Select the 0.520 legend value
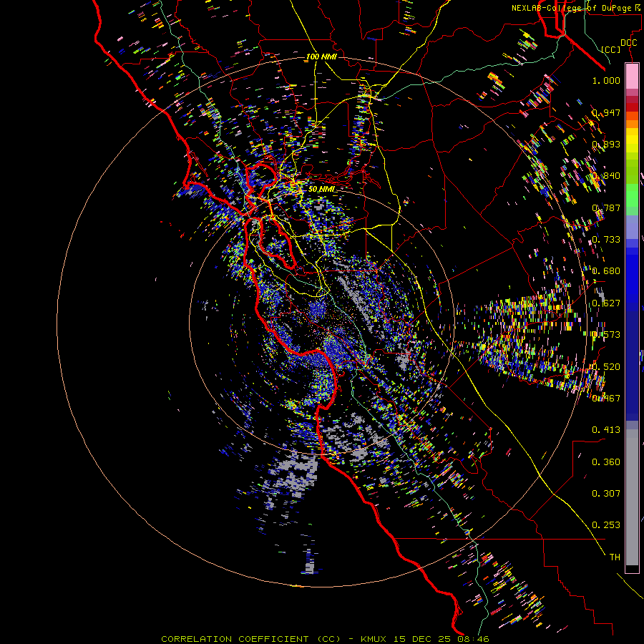Screen dimensions: 644x644 (x=606, y=367)
